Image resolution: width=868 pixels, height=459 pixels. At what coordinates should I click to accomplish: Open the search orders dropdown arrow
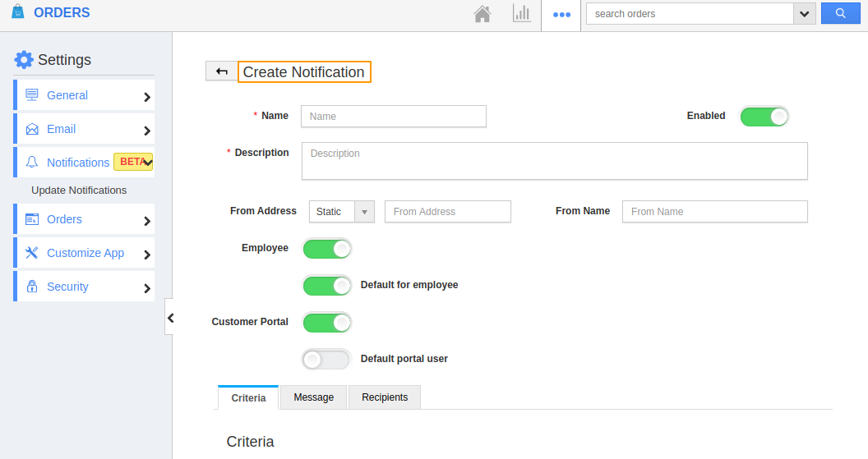pyautogui.click(x=804, y=14)
